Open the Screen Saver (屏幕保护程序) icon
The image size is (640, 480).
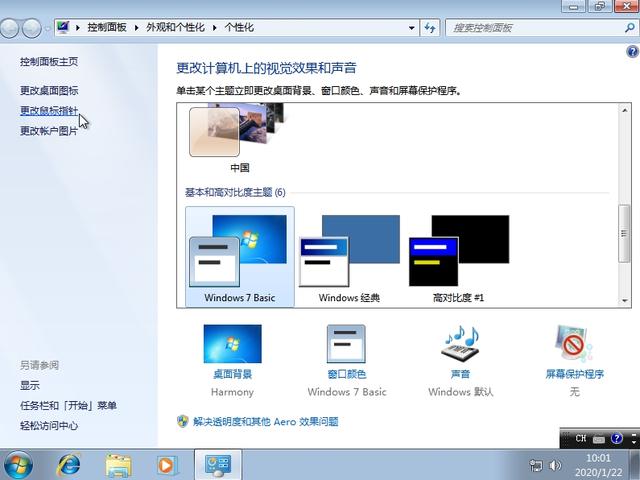pyautogui.click(x=574, y=344)
